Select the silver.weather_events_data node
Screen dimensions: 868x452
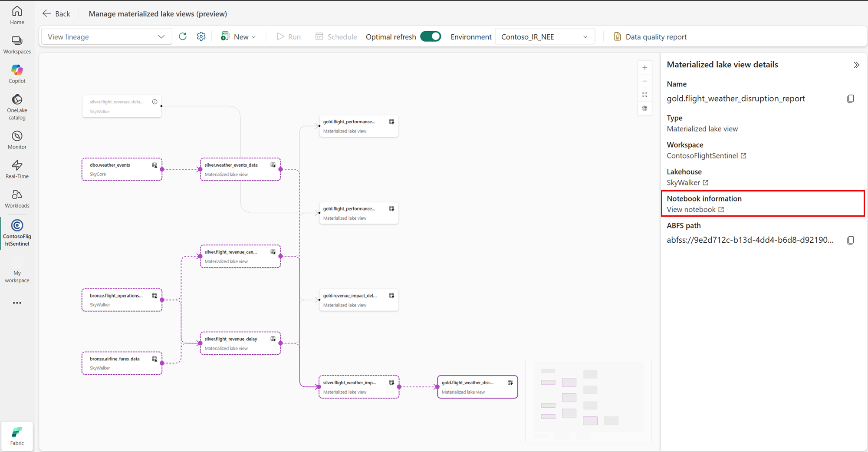[240, 169]
